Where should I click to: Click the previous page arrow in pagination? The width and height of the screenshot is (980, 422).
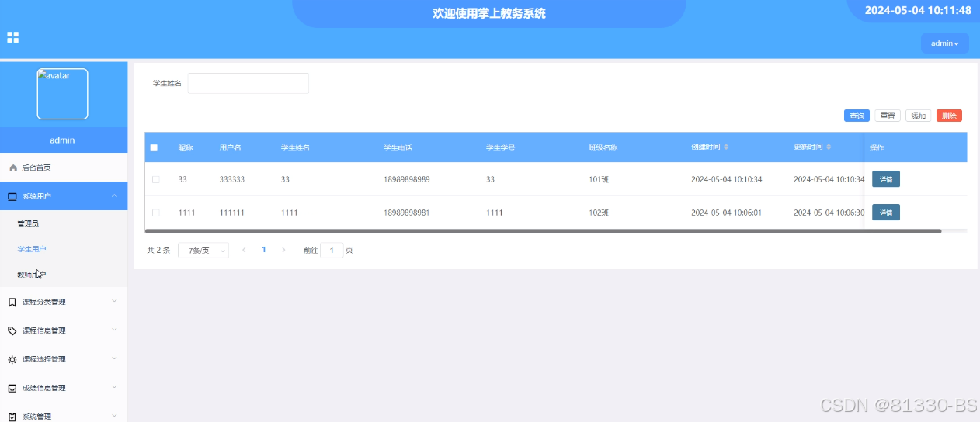244,250
